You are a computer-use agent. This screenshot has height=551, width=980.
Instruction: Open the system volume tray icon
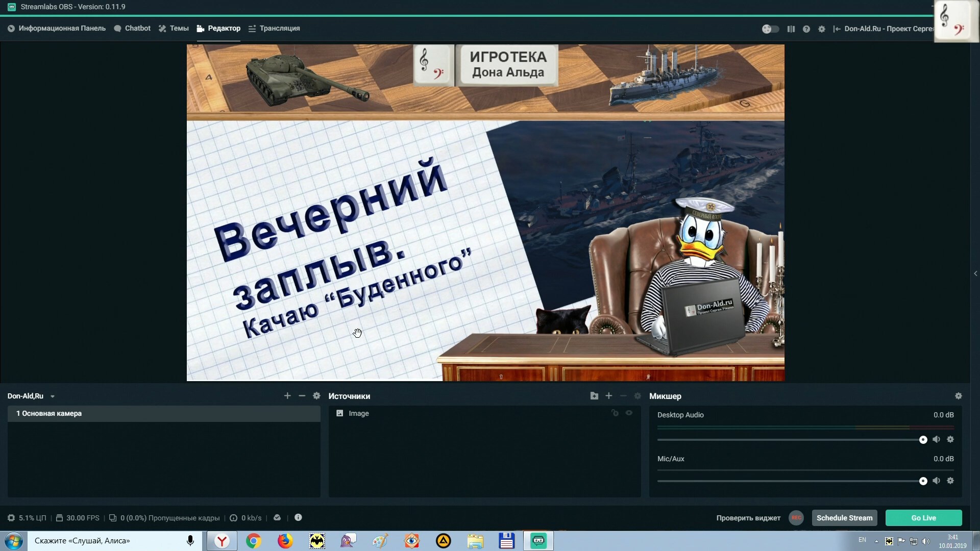[926, 541]
